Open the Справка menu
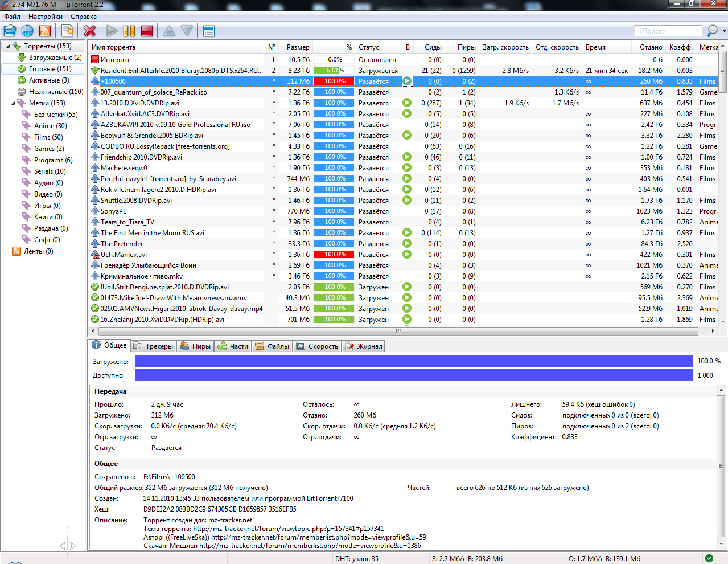The image size is (728, 564). pos(84,17)
